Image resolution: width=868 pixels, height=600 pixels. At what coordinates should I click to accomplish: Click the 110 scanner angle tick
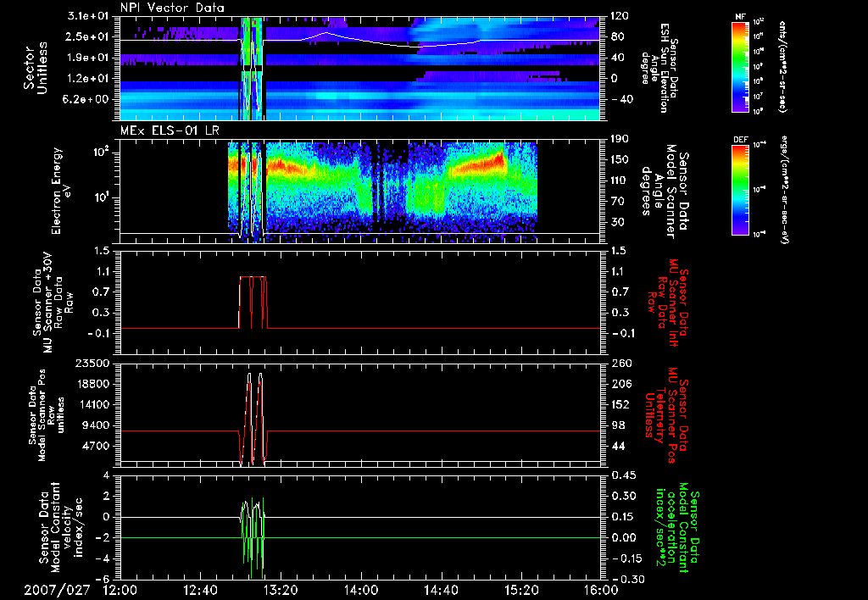pyautogui.click(x=620, y=181)
